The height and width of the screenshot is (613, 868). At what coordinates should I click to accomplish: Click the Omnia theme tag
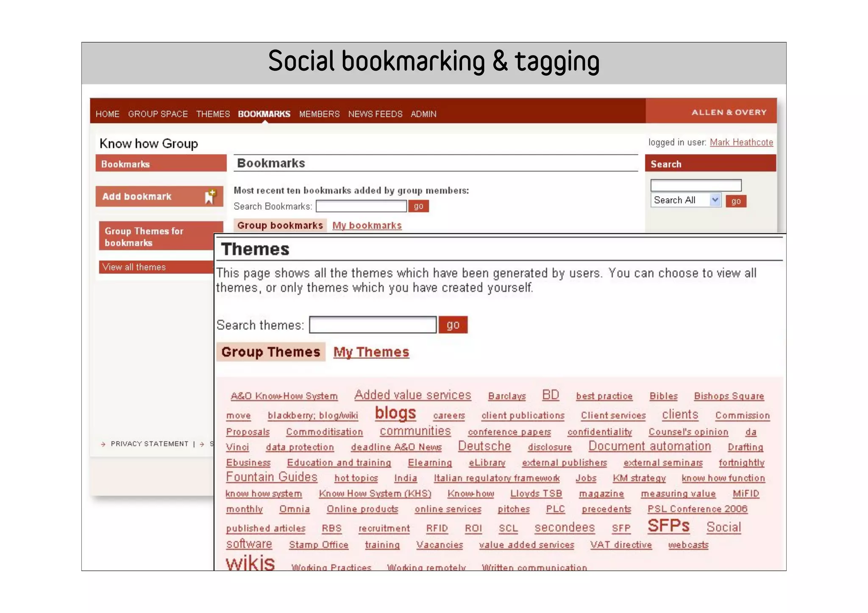(295, 509)
